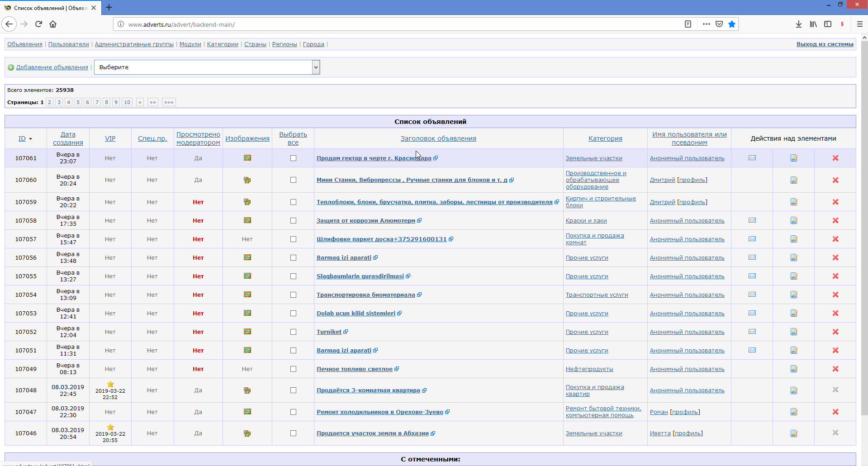Check the box in row 107046
868x466 pixels.
click(x=293, y=433)
